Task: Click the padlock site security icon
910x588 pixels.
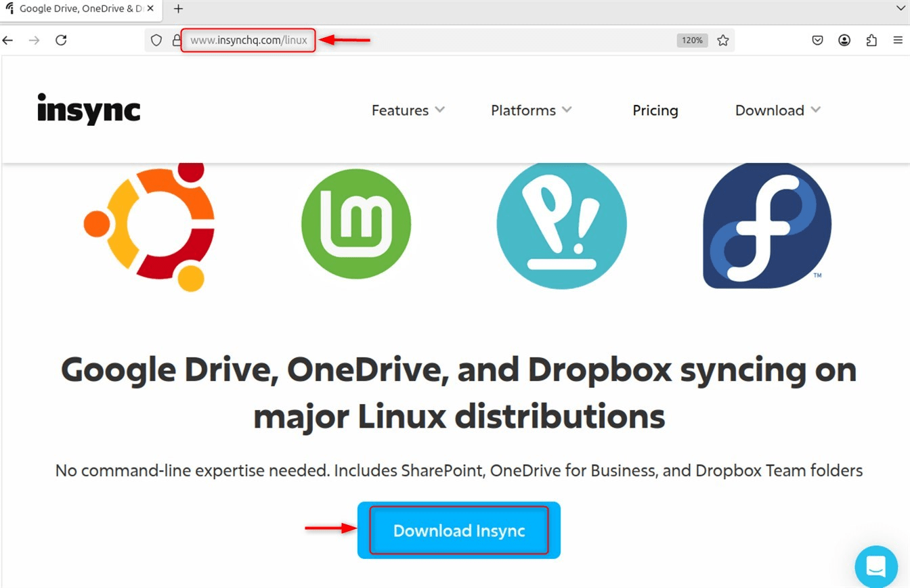Action: (177, 41)
